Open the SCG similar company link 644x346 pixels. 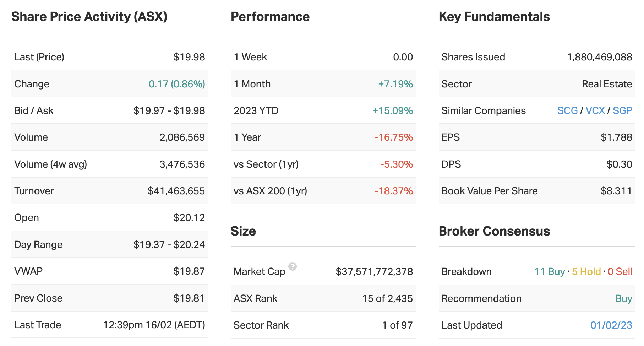pos(567,111)
